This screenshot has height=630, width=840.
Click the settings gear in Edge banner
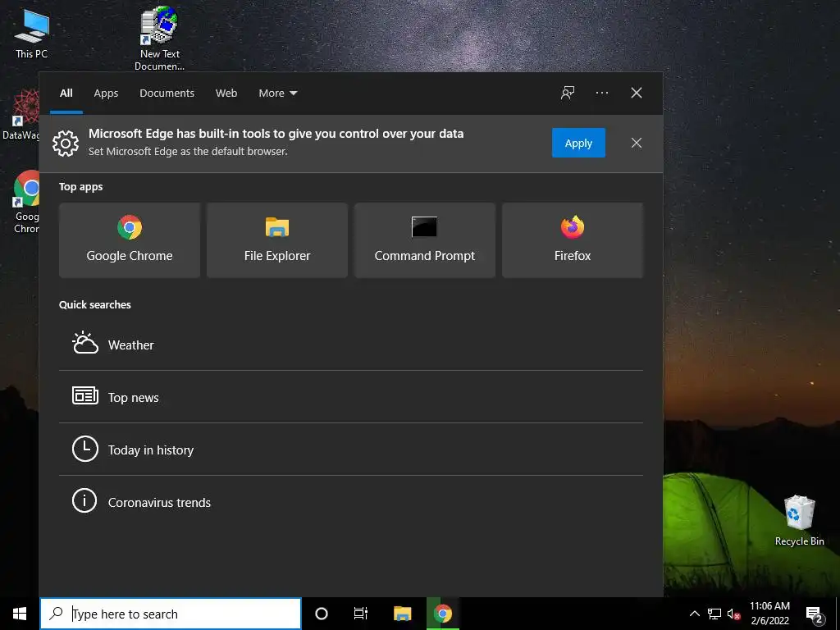[66, 143]
